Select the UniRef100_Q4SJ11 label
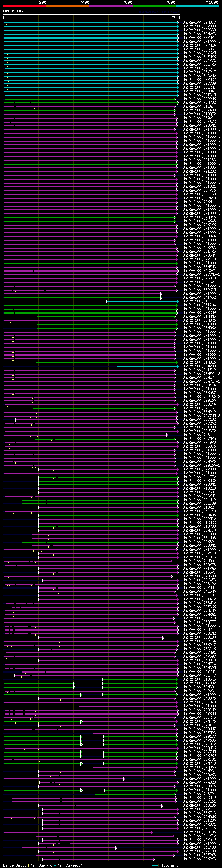 click(x=199, y=435)
